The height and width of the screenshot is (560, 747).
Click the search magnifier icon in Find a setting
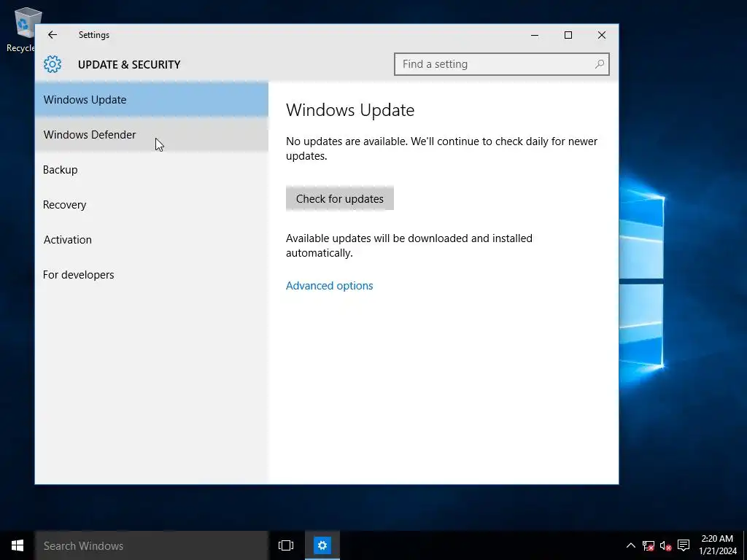pyautogui.click(x=600, y=64)
